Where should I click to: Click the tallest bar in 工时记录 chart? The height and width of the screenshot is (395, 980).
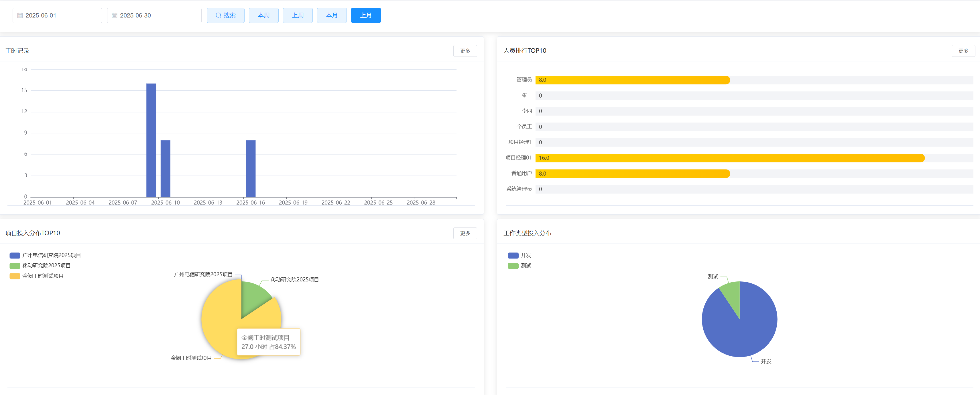pos(151,140)
